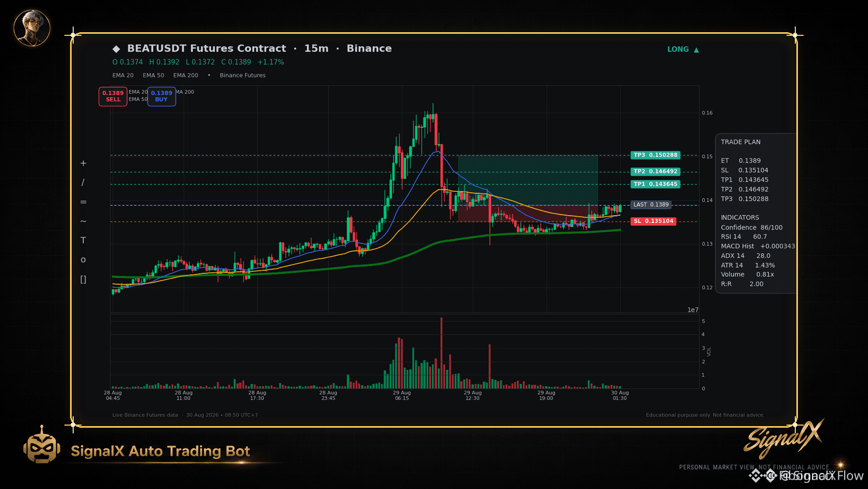Click the 28 Aug 11:00 time axis label

183,395
